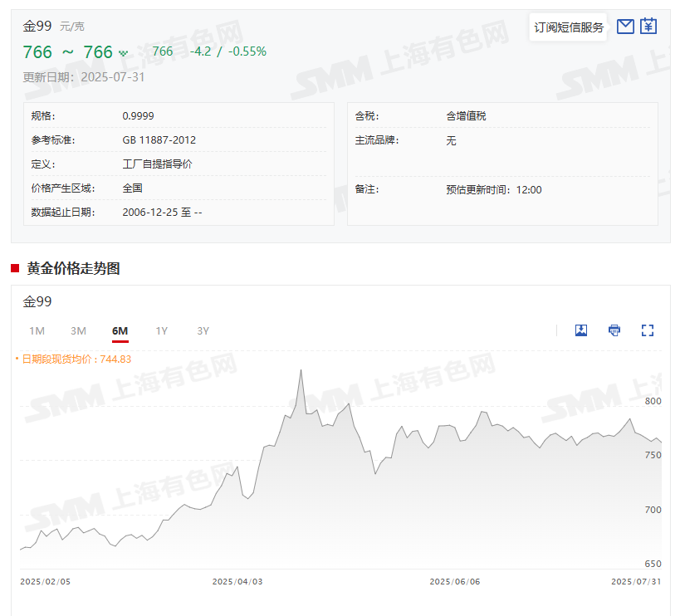
Task: Click the 2025/04/03 date on x-axis
Action: coord(237,582)
